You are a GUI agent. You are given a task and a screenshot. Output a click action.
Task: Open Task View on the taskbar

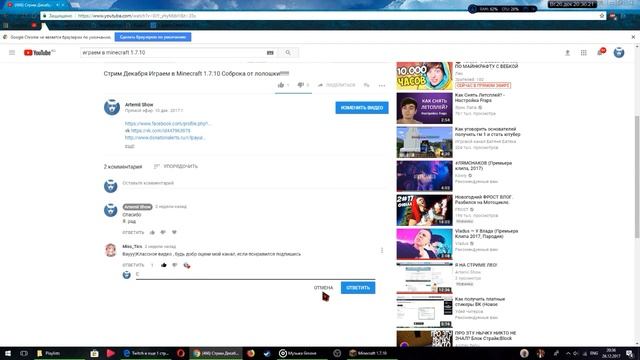coord(24,353)
